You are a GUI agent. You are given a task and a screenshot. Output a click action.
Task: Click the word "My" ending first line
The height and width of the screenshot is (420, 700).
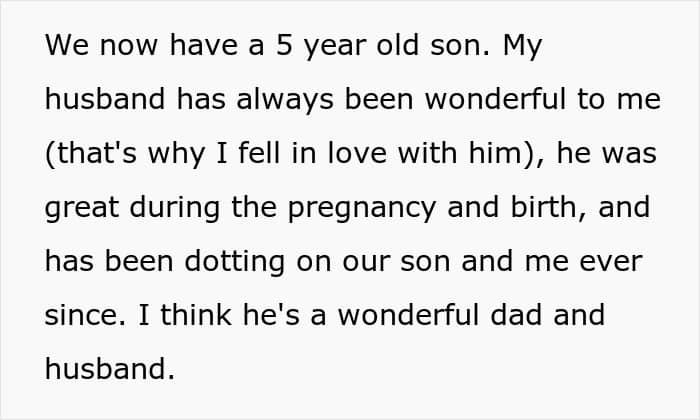click(x=522, y=46)
